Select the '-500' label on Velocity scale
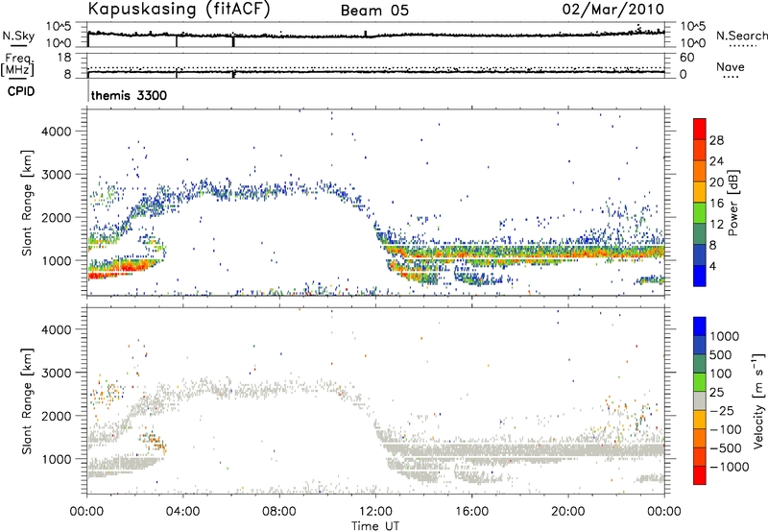This screenshot has height=532, width=768. (x=726, y=448)
